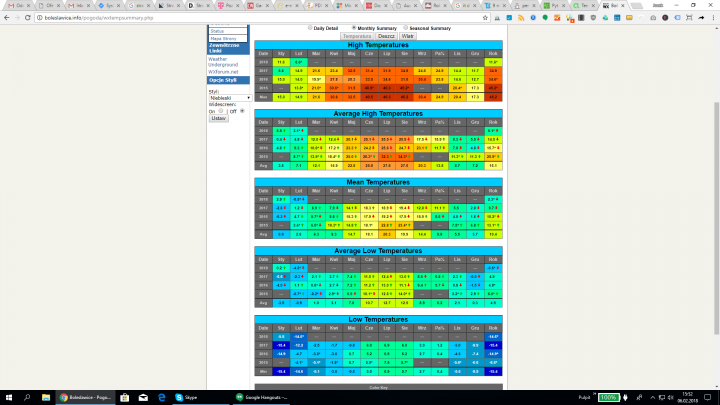This screenshot has width=720, height=405.
Task: Open the WXforum.net link
Action: (x=225, y=73)
